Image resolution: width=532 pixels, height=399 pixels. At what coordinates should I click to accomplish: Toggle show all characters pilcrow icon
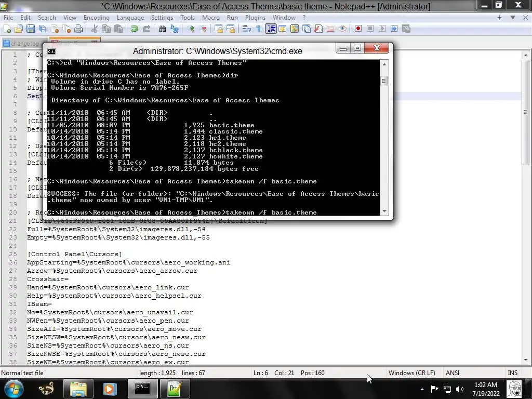(259, 29)
